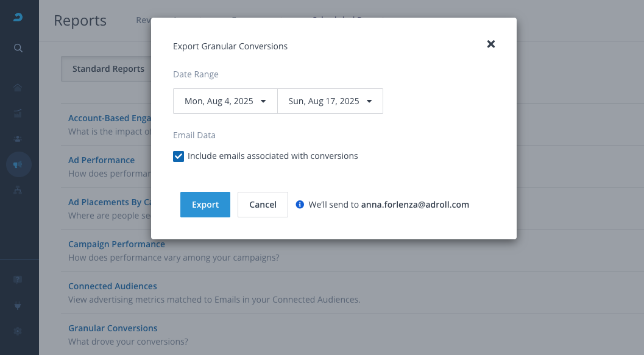Open the start date dropdown Mon, Aug 4
644x355 pixels.
click(x=225, y=101)
